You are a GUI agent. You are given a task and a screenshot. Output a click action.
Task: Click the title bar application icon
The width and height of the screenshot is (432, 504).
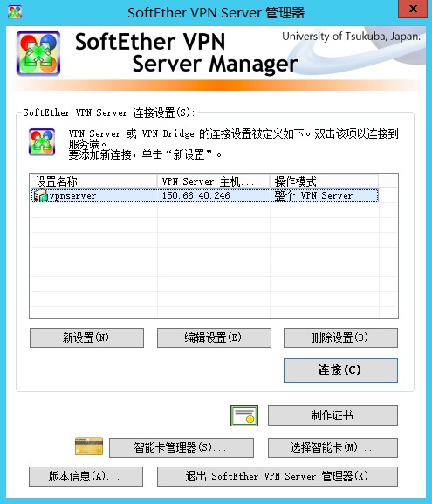(x=15, y=12)
